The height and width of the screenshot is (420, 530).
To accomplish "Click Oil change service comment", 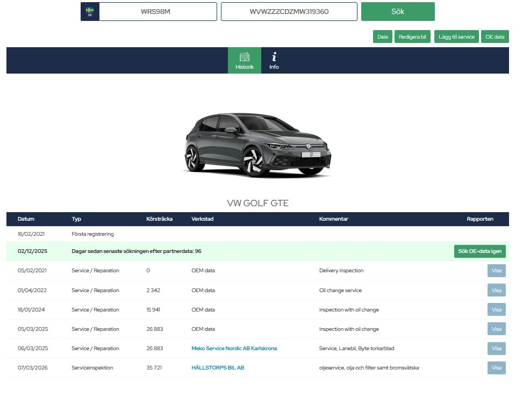I will click(340, 291).
